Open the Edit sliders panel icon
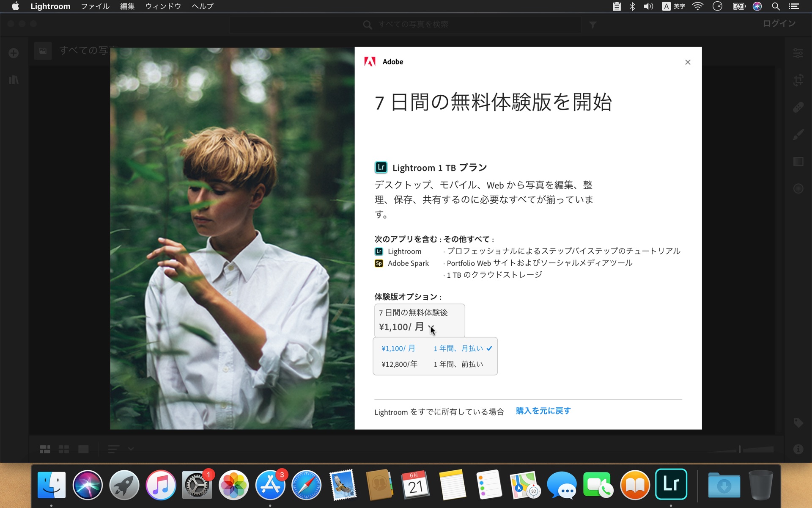Screen dimensions: 812x508 (x=798, y=53)
